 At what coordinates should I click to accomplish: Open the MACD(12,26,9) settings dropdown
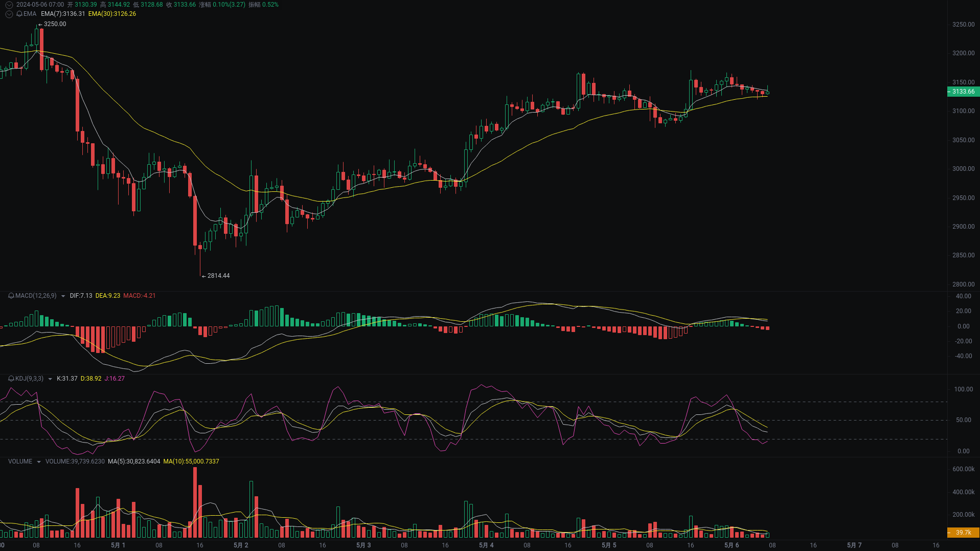(62, 296)
